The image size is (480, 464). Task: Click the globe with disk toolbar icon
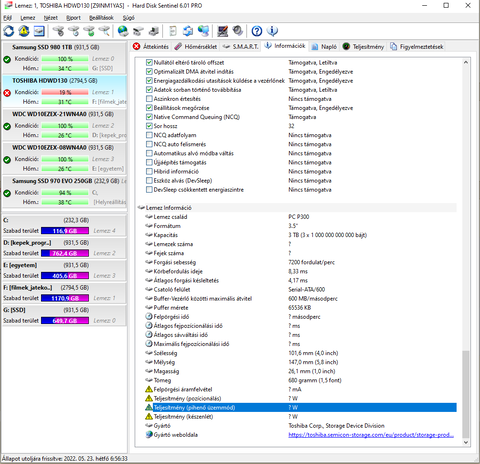pos(123,31)
